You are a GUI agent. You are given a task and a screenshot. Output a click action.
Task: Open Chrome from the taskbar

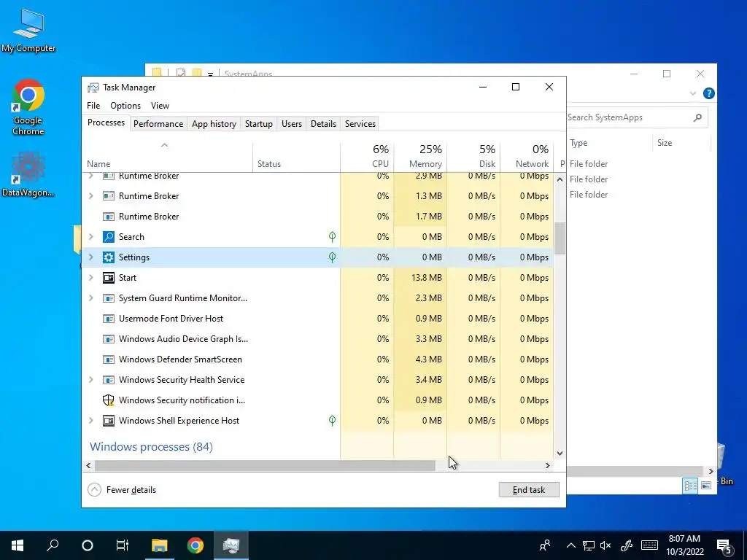pos(196,545)
